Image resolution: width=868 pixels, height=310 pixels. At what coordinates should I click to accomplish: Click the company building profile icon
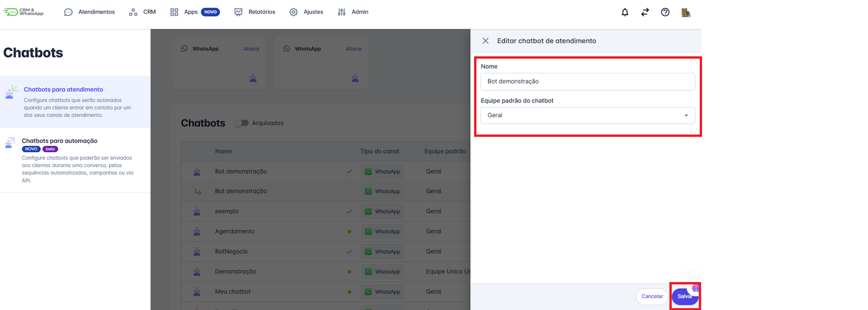pos(685,13)
